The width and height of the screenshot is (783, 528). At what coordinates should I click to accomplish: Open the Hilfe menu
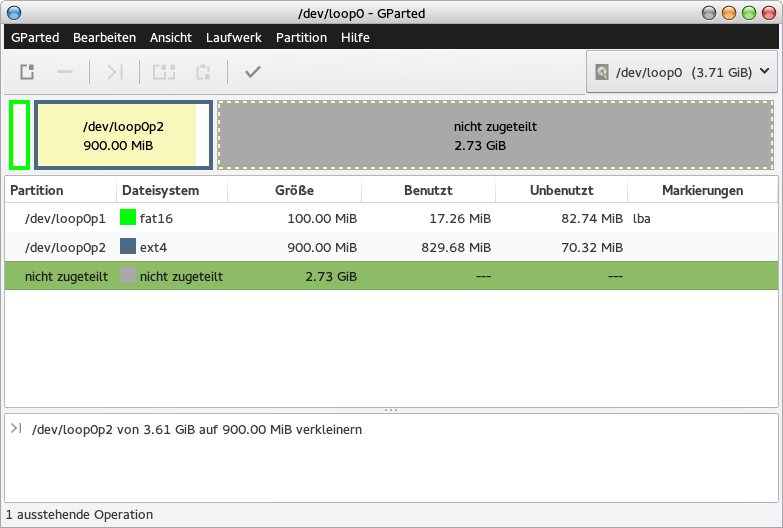point(355,37)
